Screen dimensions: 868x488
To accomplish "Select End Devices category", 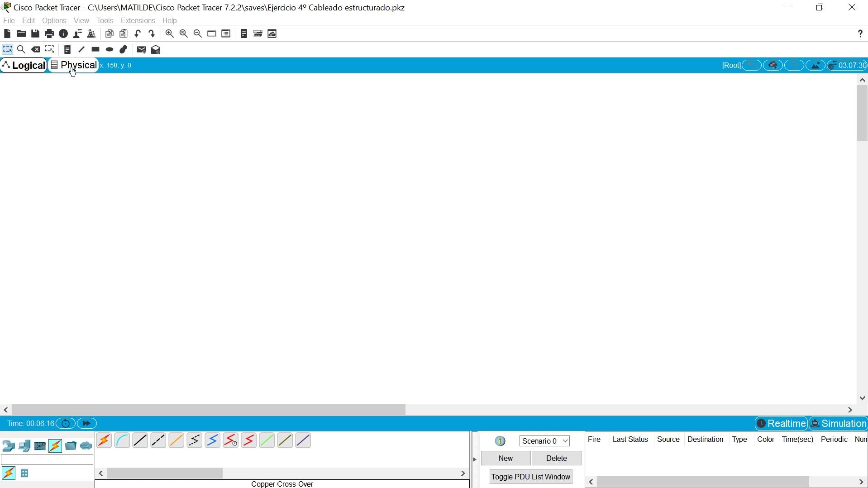I will (x=24, y=446).
